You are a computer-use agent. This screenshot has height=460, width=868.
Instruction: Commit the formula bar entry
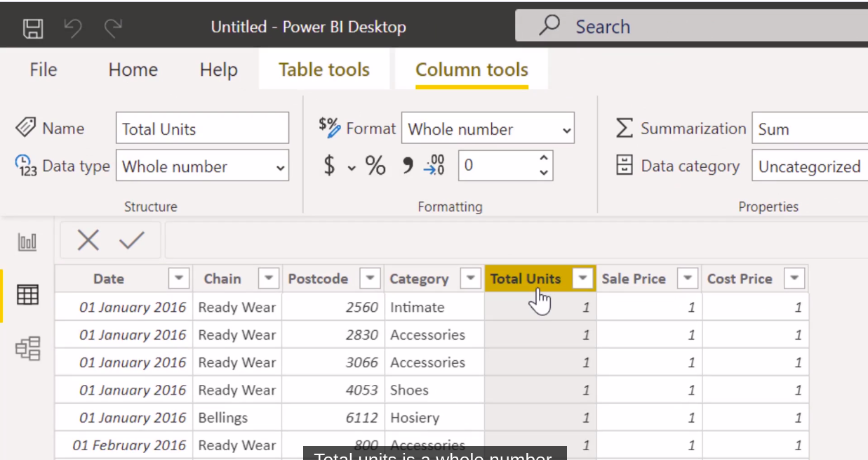131,240
